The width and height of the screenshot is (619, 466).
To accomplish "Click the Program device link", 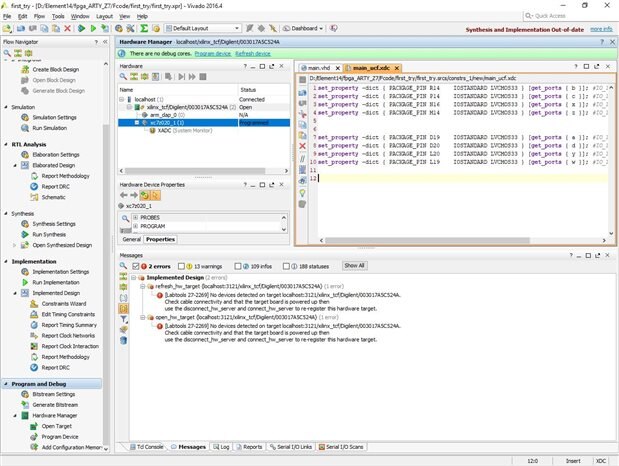I will pos(214,53).
